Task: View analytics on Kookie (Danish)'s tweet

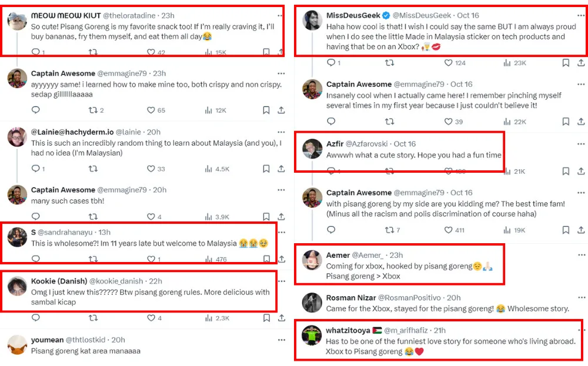Action: point(209,318)
